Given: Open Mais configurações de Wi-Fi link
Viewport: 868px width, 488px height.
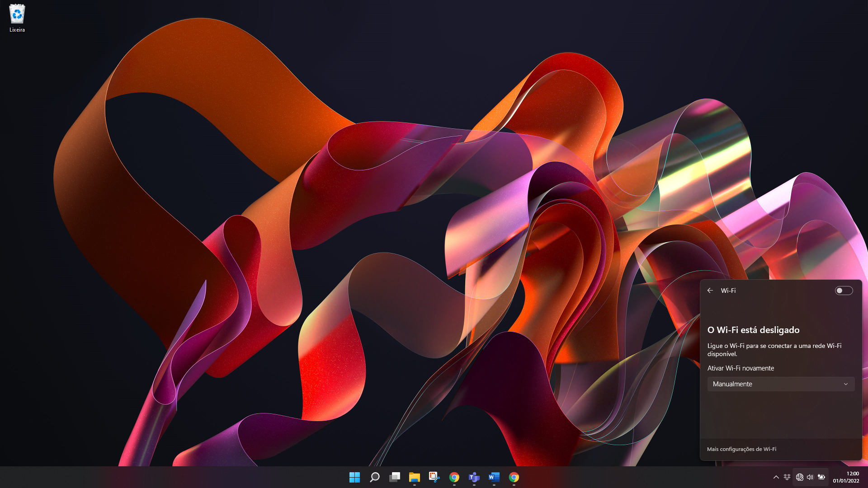Looking at the screenshot, I should click(x=741, y=449).
